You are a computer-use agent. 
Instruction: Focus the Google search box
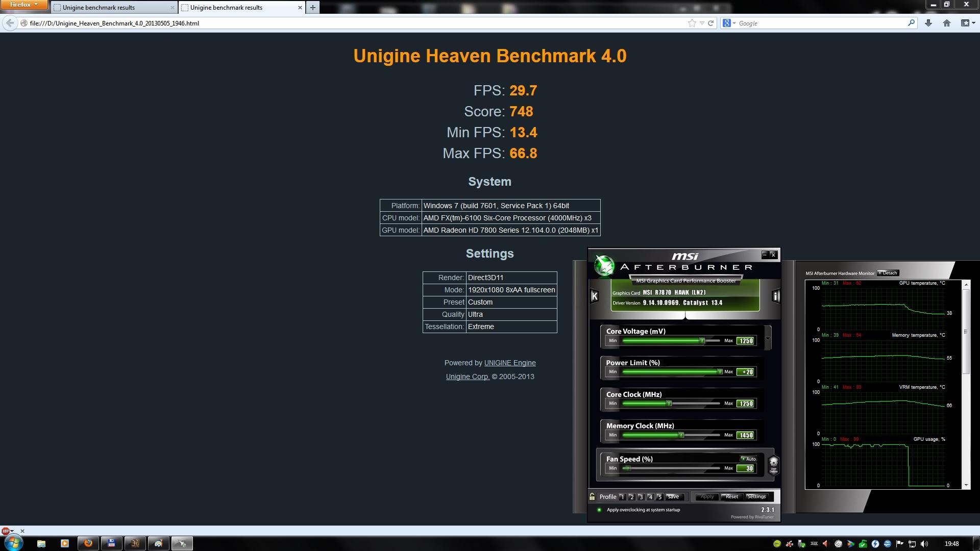821,23
